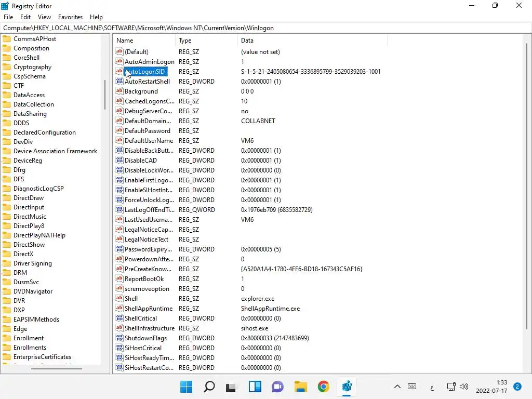Select the DirectPlayNATHelp key

(x=39, y=235)
